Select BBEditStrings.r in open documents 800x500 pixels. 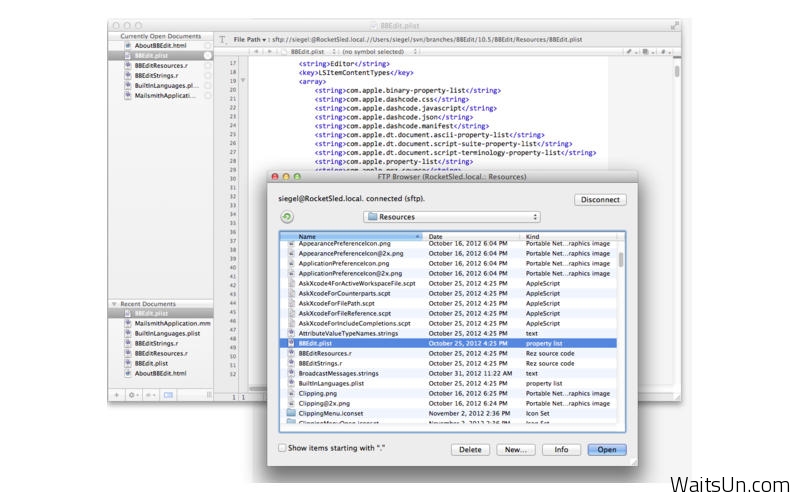tap(160, 76)
